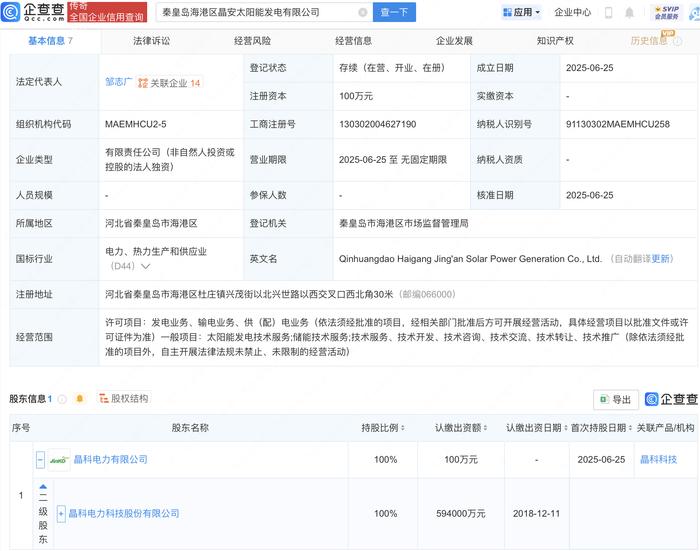Click the 晶科电力有限公司 logo thumbnail
The image size is (700, 551).
coord(59,460)
